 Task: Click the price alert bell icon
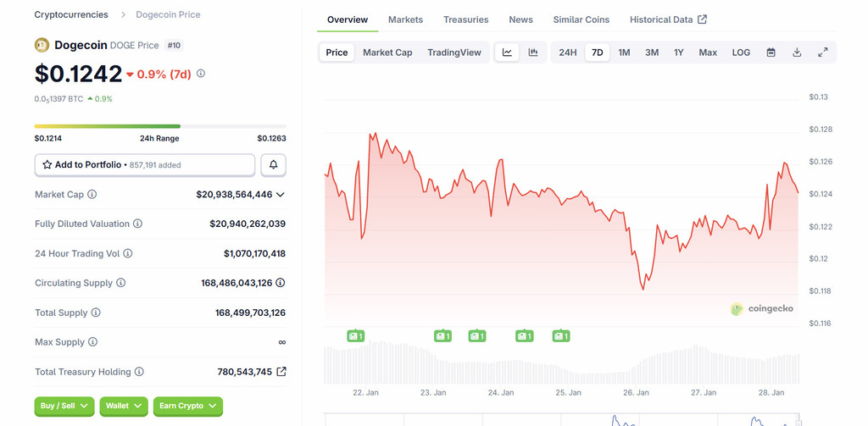coord(274,164)
